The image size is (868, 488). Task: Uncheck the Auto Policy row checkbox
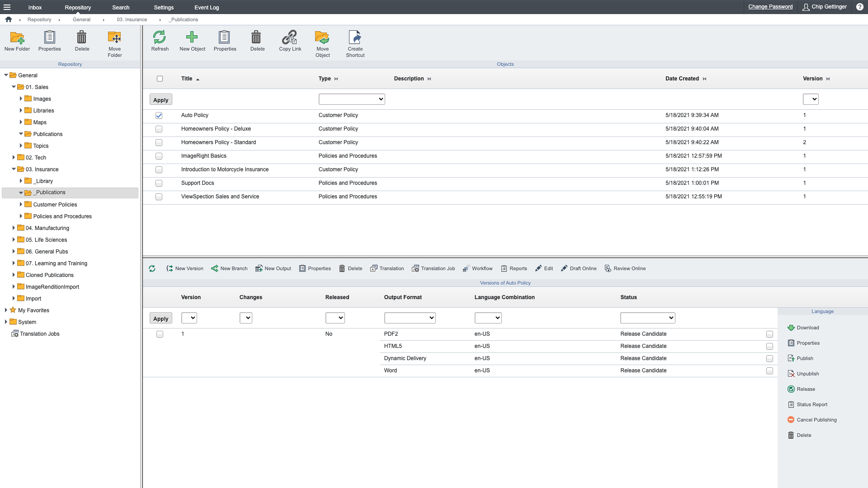tap(159, 116)
